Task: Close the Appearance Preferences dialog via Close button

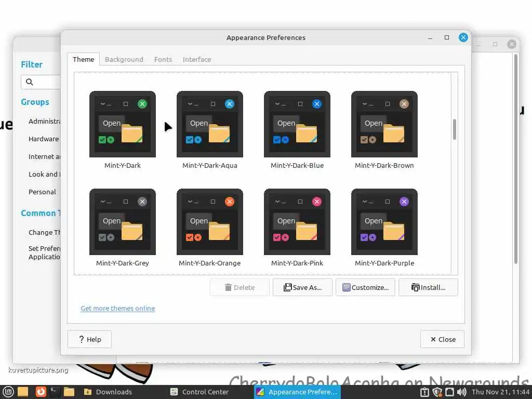Action: pos(443,339)
